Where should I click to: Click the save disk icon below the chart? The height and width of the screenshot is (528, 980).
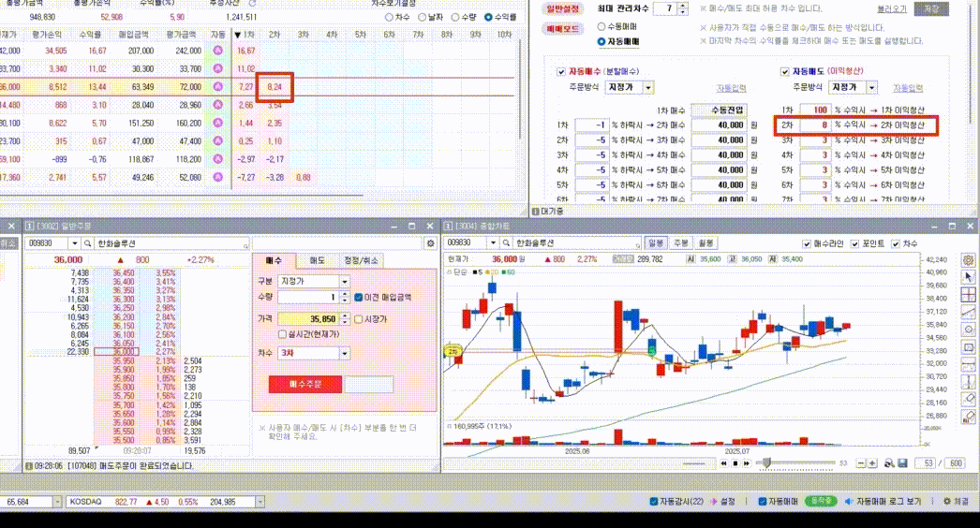click(x=902, y=463)
